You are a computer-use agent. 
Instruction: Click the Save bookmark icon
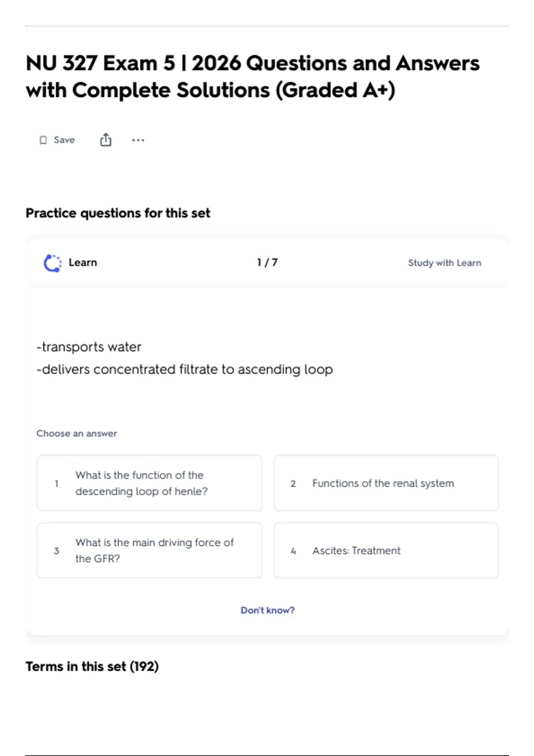(x=43, y=140)
